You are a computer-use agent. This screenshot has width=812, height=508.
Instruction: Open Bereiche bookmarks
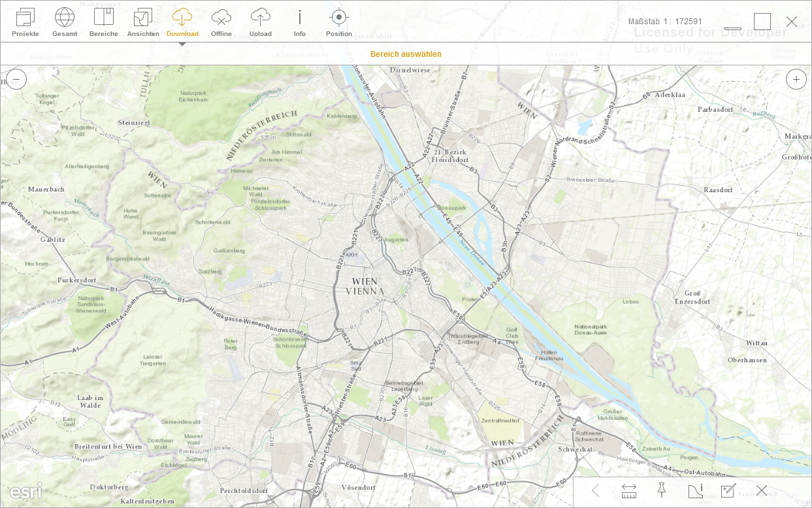pos(104,22)
